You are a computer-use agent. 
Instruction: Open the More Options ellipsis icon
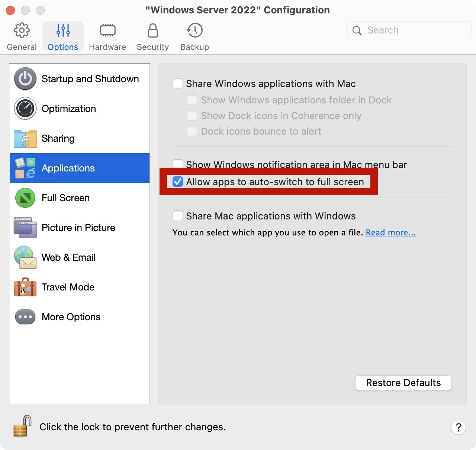(25, 317)
